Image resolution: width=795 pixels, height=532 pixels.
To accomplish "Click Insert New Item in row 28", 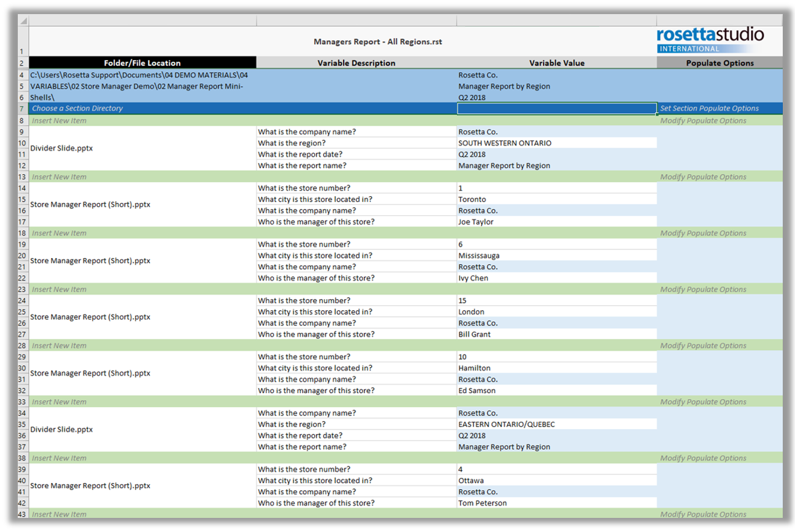I will click(59, 346).
